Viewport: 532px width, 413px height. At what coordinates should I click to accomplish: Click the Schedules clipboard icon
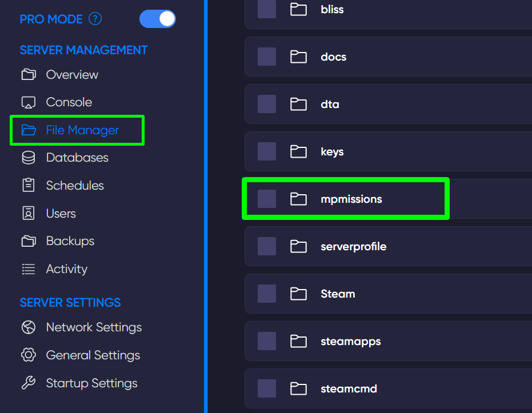click(x=29, y=186)
